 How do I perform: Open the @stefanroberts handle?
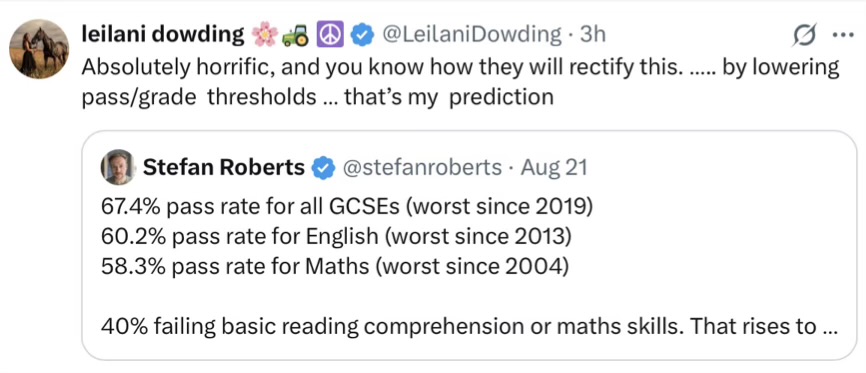click(x=423, y=168)
